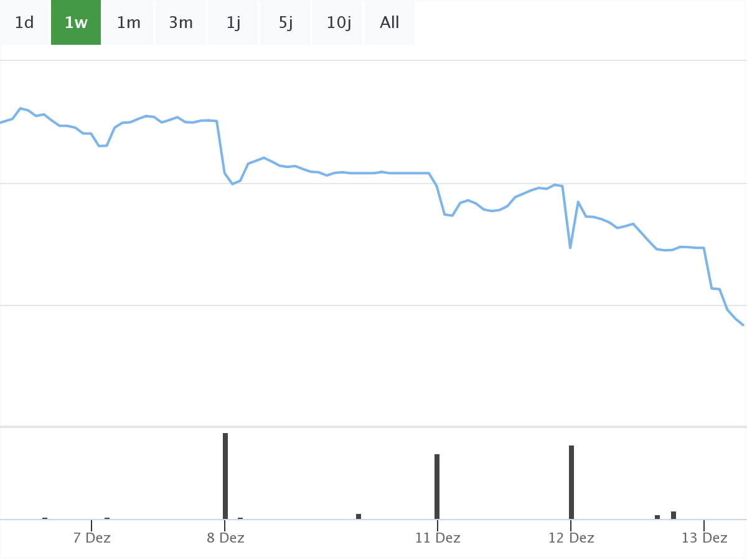Select the 11 Dez axis label
Image resolution: width=747 pixels, height=560 pixels.
click(438, 538)
